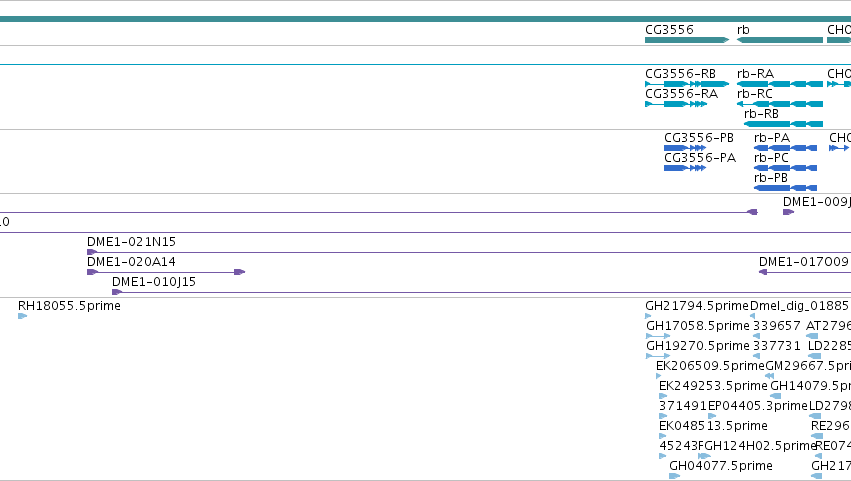The height and width of the screenshot is (481, 851).
Task: Click DME1-010J15 start arrow
Action: (117, 292)
